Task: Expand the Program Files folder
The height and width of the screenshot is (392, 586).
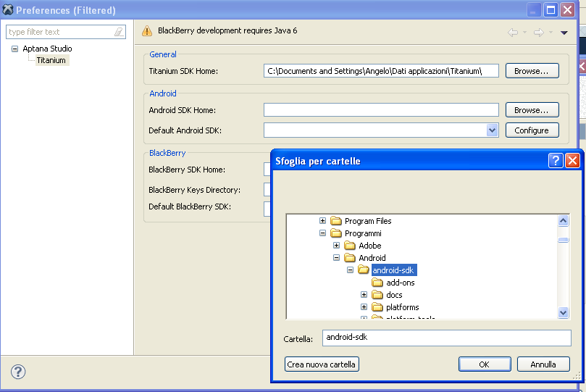Action: tap(322, 220)
